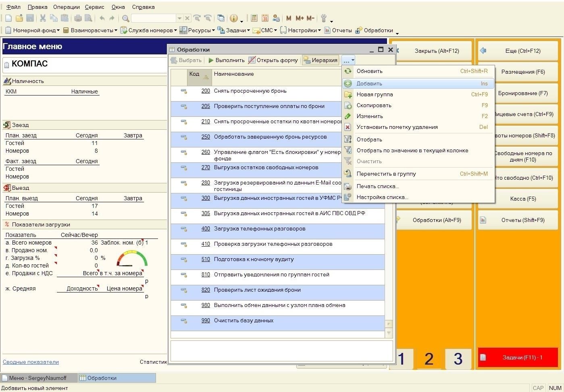Open the Номерной фонд dropdown menu
Image resolution: width=564 pixels, height=392 pixels.
[x=32, y=30]
